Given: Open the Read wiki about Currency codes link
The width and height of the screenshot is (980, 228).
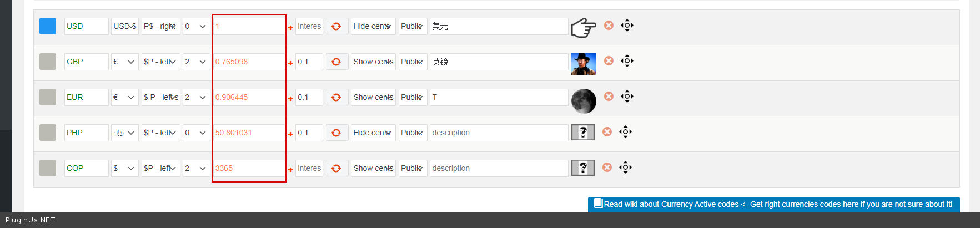Looking at the screenshot, I should 773,204.
